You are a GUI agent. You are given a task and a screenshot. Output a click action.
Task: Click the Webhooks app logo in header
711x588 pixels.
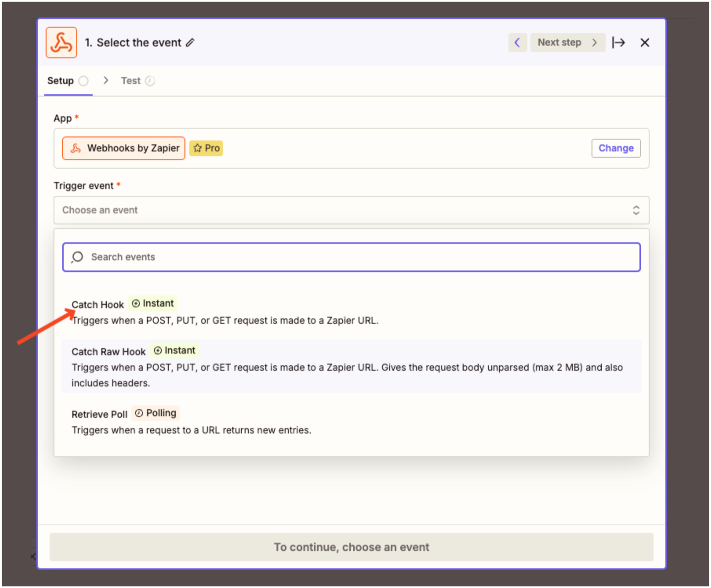[61, 43]
